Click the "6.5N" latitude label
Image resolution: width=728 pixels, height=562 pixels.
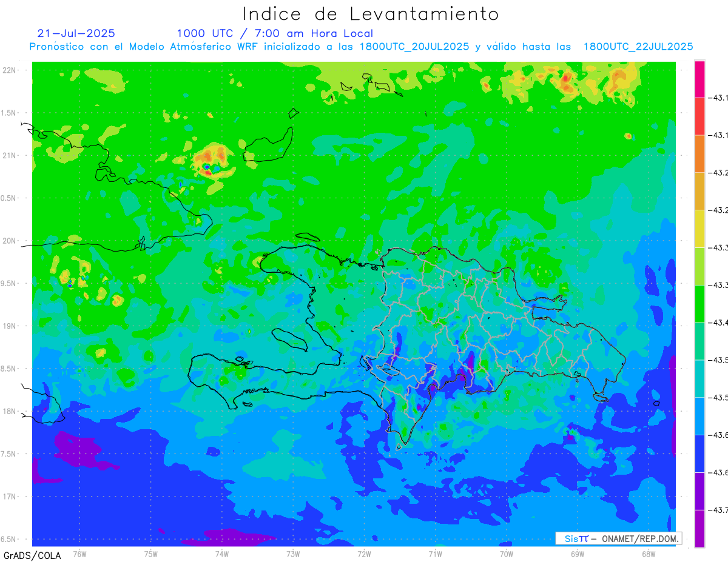click(x=9, y=539)
